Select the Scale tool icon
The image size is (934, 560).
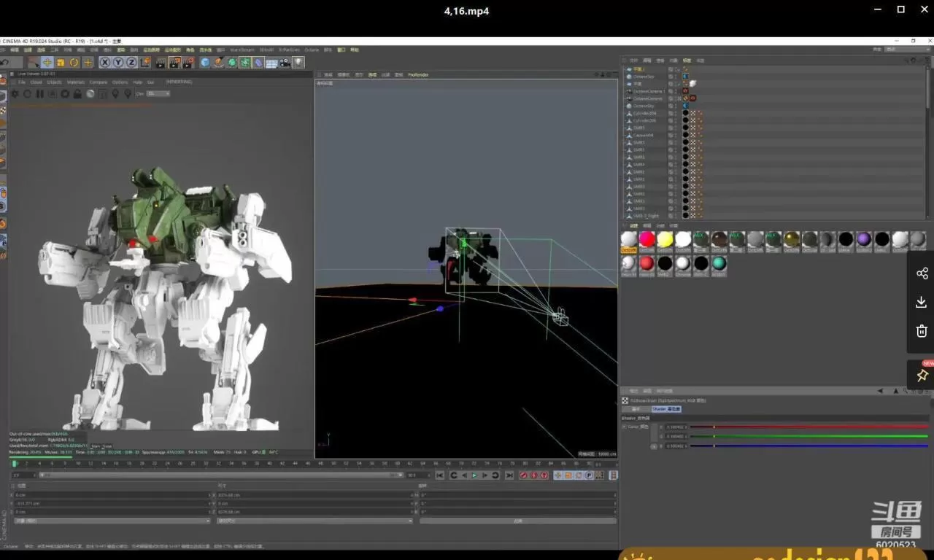click(x=61, y=63)
